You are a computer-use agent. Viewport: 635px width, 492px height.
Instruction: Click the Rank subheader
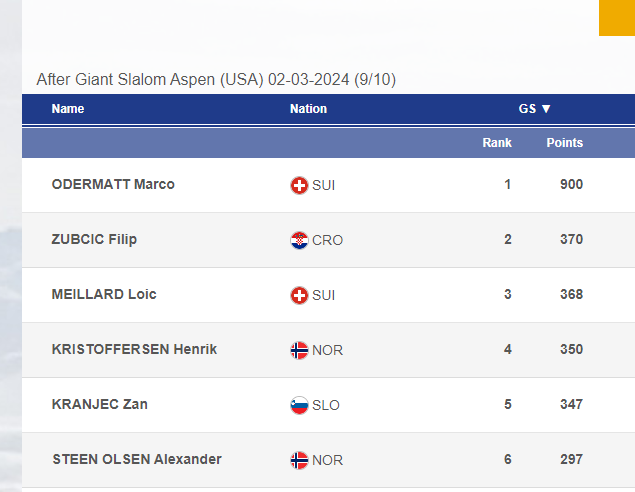pos(497,143)
